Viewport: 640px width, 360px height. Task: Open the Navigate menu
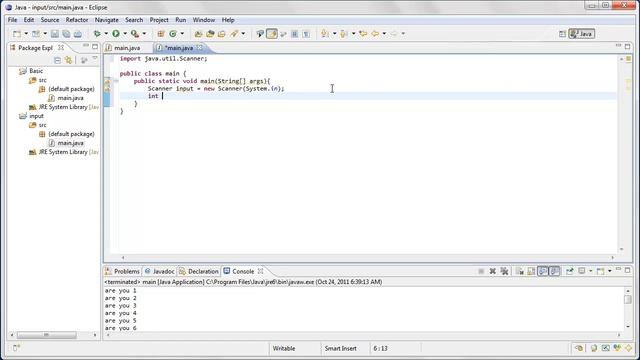click(x=107, y=20)
